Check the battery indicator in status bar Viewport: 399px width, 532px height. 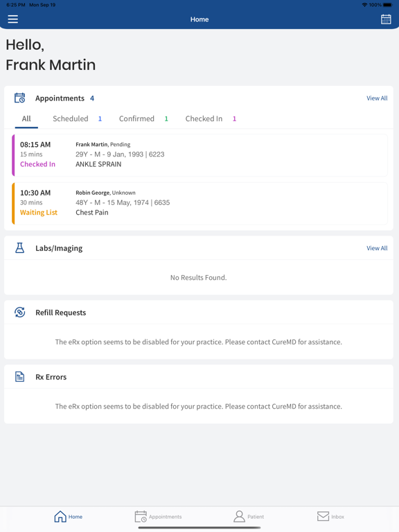(x=387, y=5)
